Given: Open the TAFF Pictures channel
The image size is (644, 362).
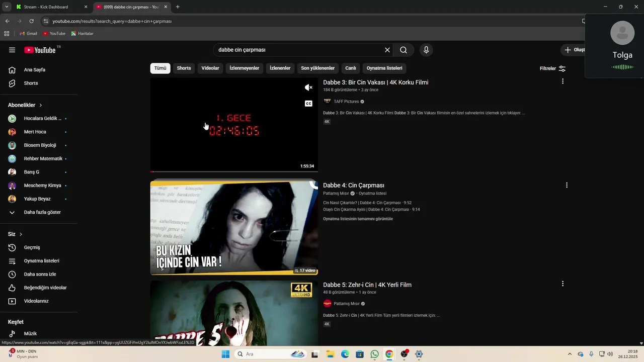Looking at the screenshot, I should [x=346, y=102].
